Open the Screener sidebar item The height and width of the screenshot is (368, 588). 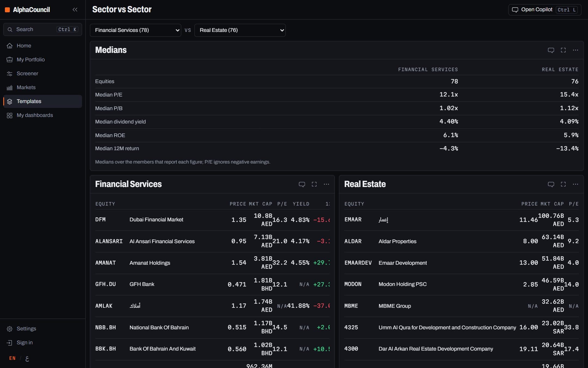[x=42, y=74]
